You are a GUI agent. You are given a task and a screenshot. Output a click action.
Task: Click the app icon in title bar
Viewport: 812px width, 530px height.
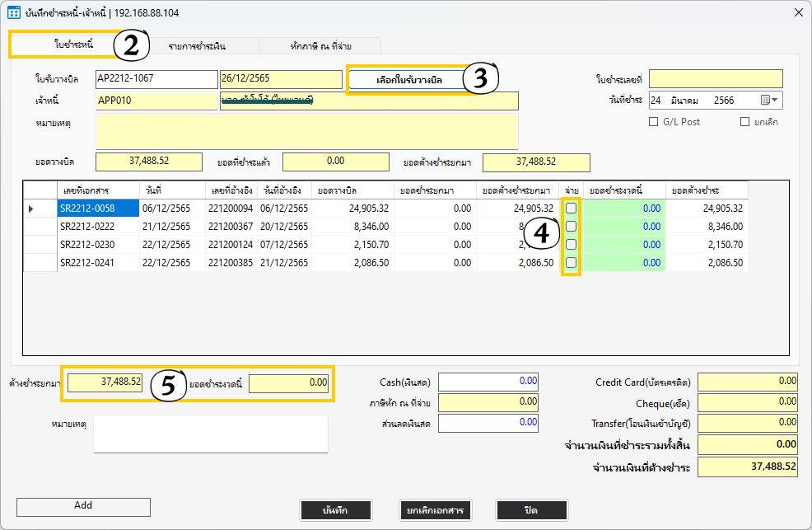tap(14, 12)
